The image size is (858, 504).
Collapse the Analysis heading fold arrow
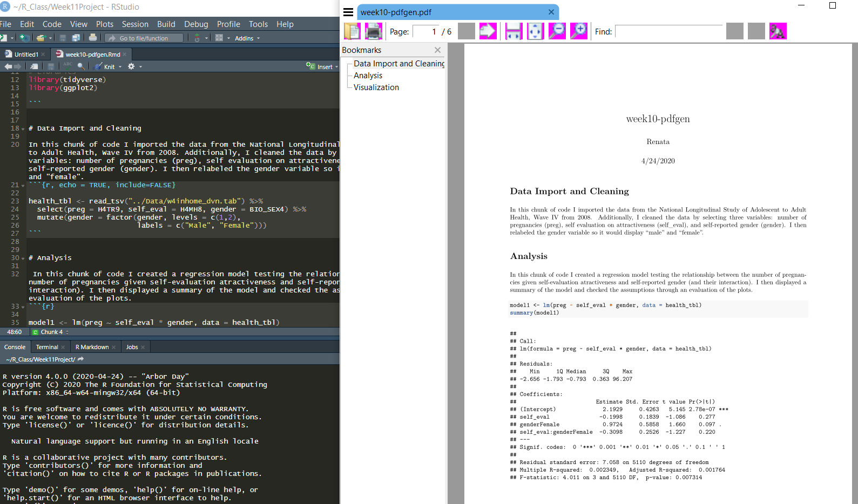[23, 258]
